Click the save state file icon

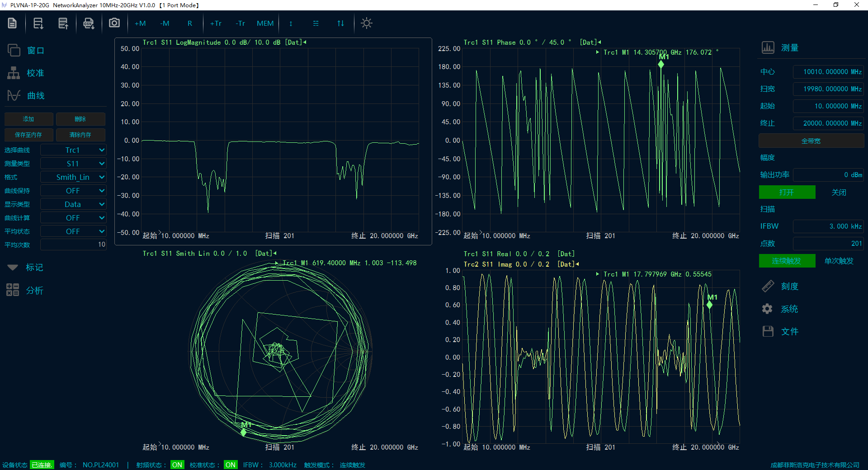click(x=63, y=23)
